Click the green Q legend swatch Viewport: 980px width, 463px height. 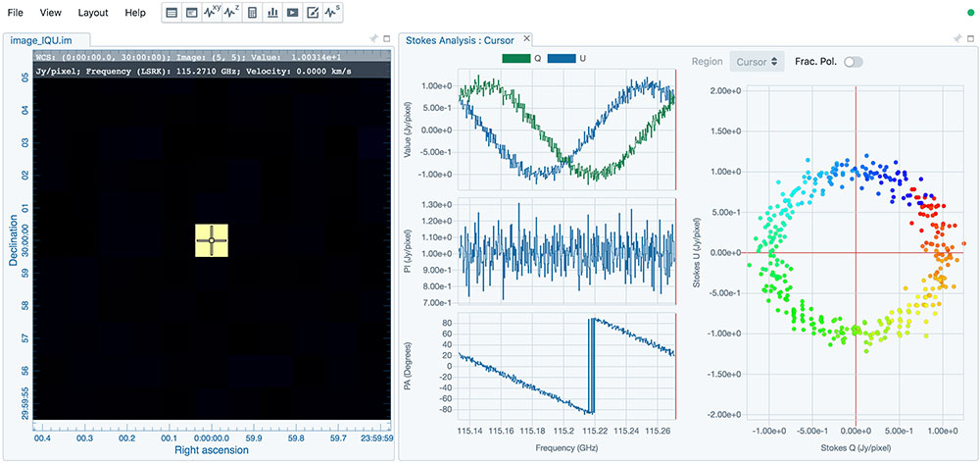pos(515,59)
